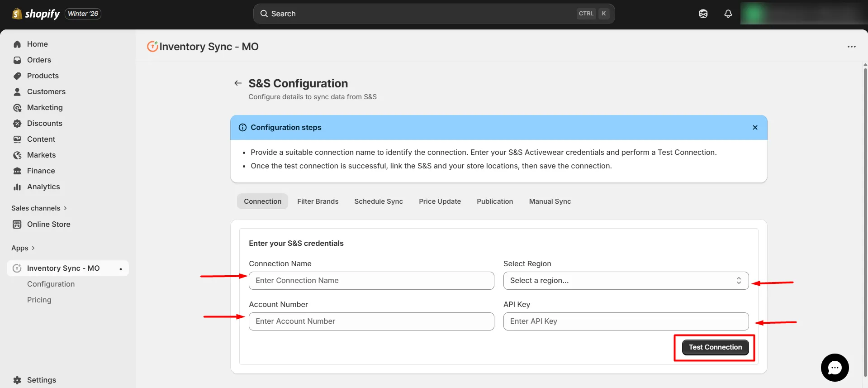Focus the API Key field
Screen dimensions: 868x388
(626, 321)
